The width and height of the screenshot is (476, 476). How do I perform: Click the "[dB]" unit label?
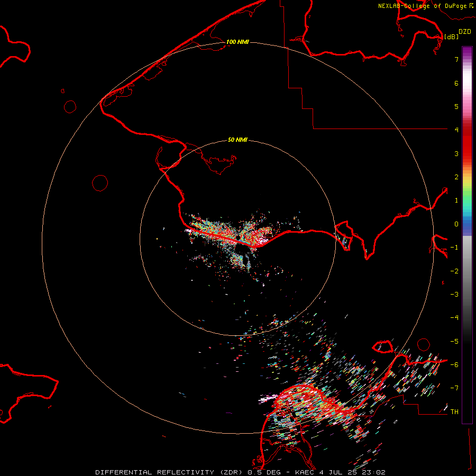pos(451,36)
